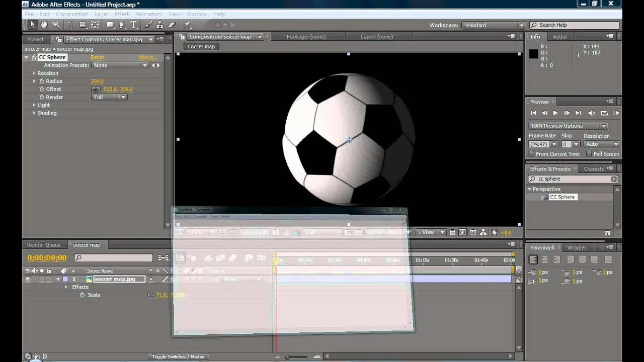Align paragraph text to the right
Screen dimensions: 644x362
point(556,260)
